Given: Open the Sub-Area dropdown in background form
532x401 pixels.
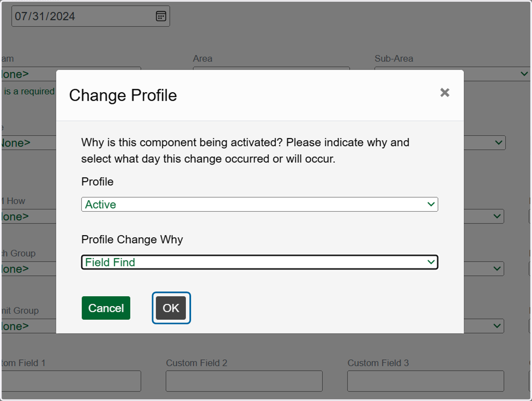Looking at the screenshot, I should coord(452,74).
